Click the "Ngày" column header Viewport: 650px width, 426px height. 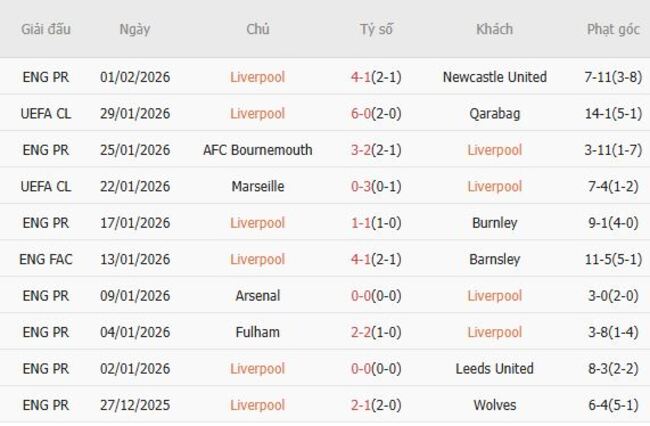pos(135,29)
